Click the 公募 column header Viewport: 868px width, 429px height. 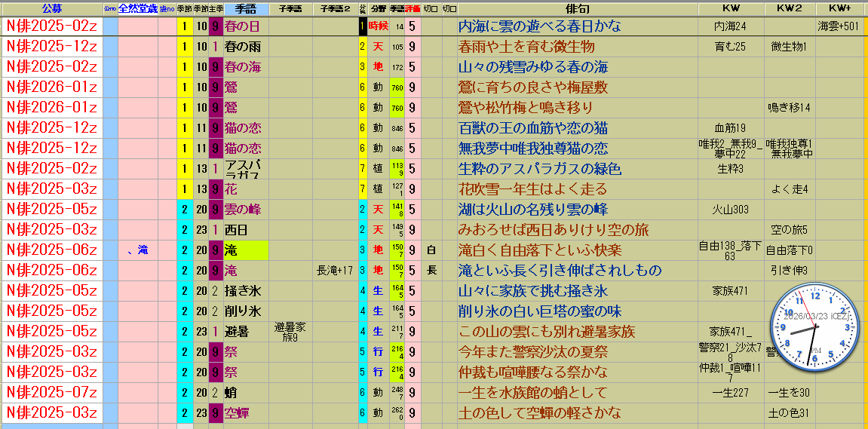click(52, 8)
